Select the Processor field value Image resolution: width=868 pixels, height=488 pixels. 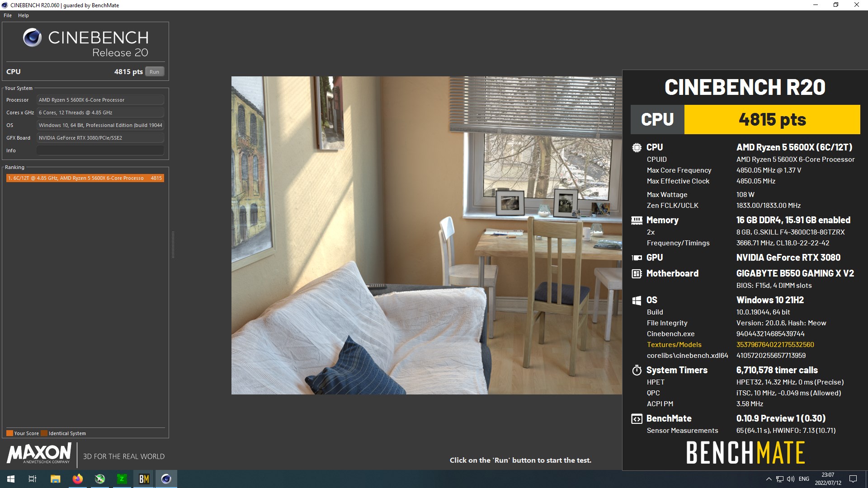100,100
